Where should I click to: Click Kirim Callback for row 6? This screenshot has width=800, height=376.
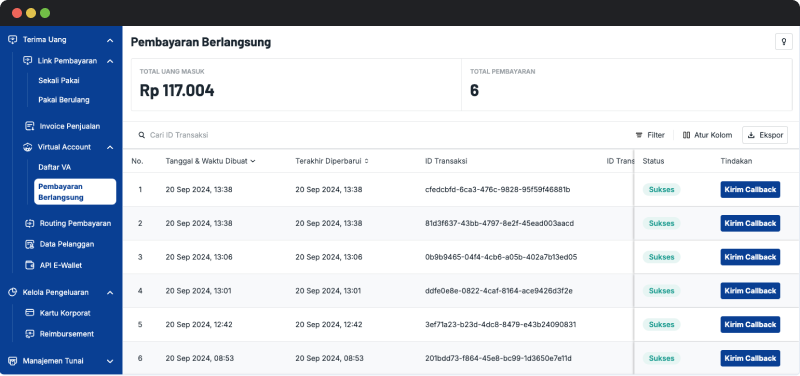[x=750, y=358]
